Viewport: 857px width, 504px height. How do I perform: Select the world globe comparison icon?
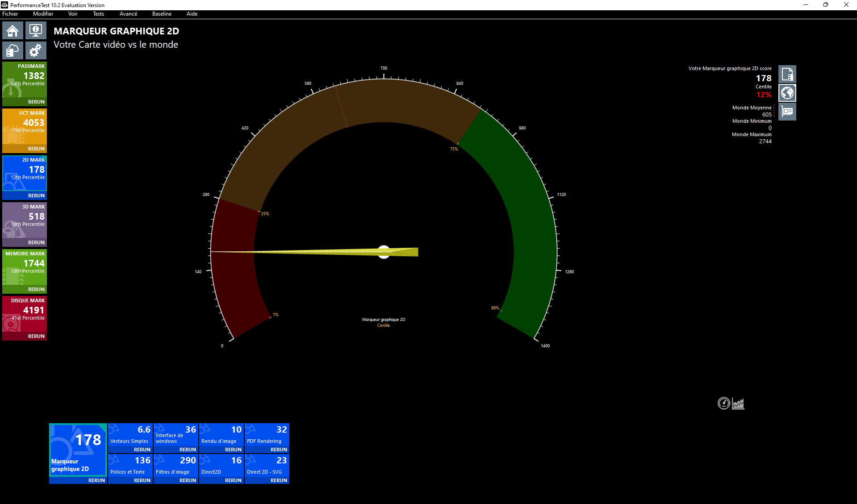(787, 93)
